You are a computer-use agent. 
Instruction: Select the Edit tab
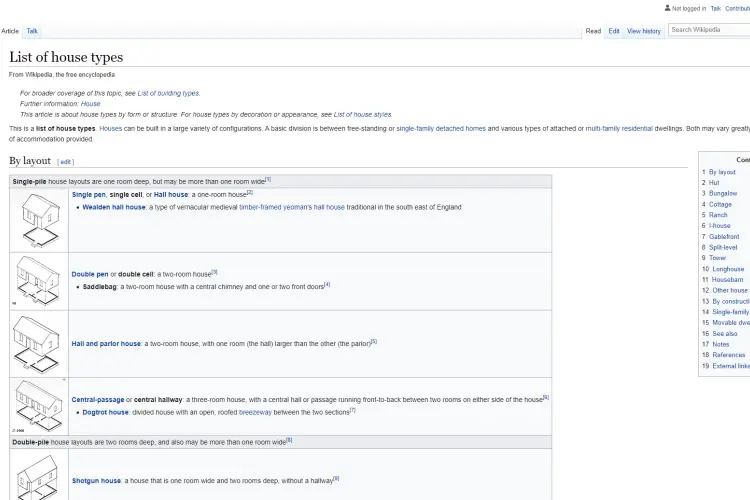pos(614,31)
